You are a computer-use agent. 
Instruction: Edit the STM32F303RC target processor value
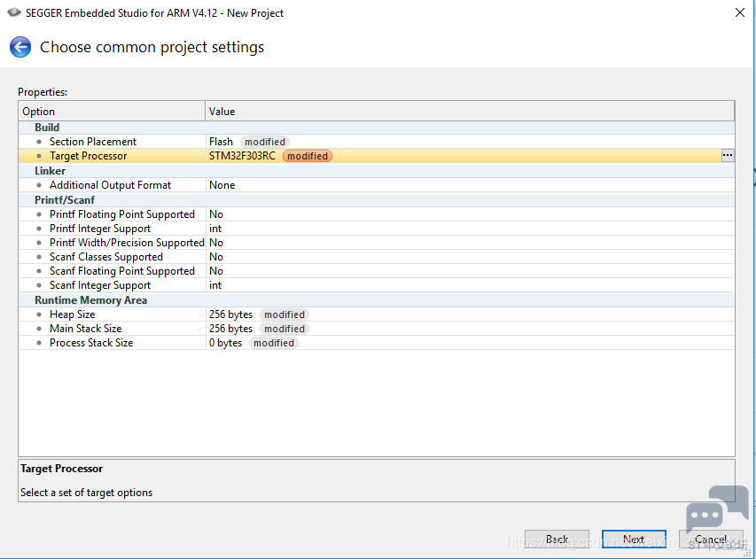tap(242, 156)
